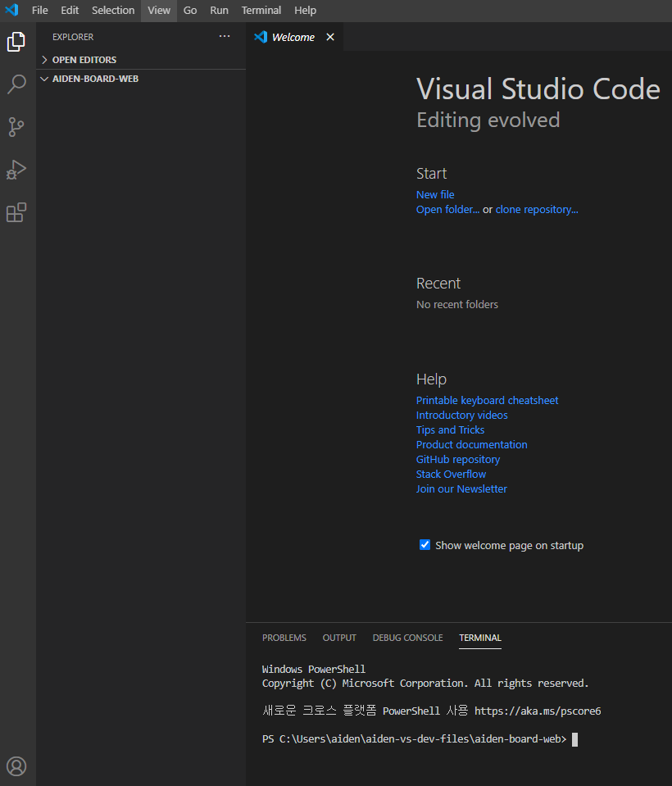Open the Run and Debug view icon
The width and height of the screenshot is (672, 786).
tap(16, 170)
